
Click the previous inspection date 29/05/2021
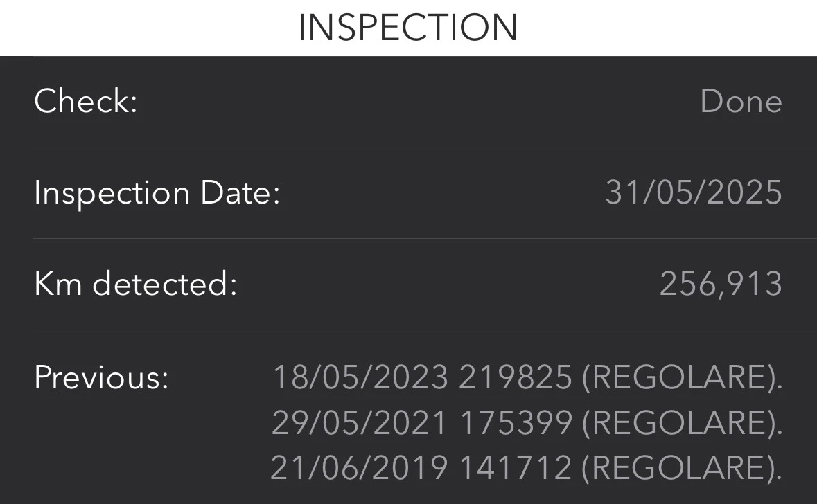tap(360, 423)
